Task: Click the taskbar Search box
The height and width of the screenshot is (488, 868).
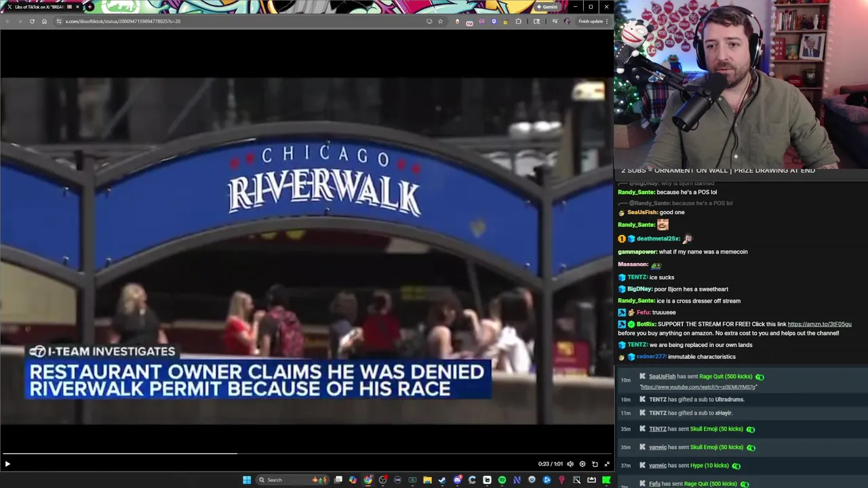Action: (293, 480)
